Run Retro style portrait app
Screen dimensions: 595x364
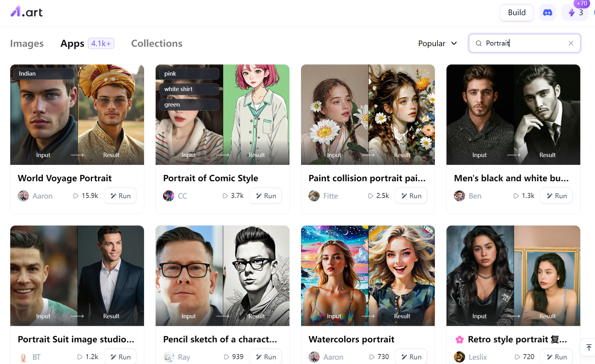coord(556,357)
